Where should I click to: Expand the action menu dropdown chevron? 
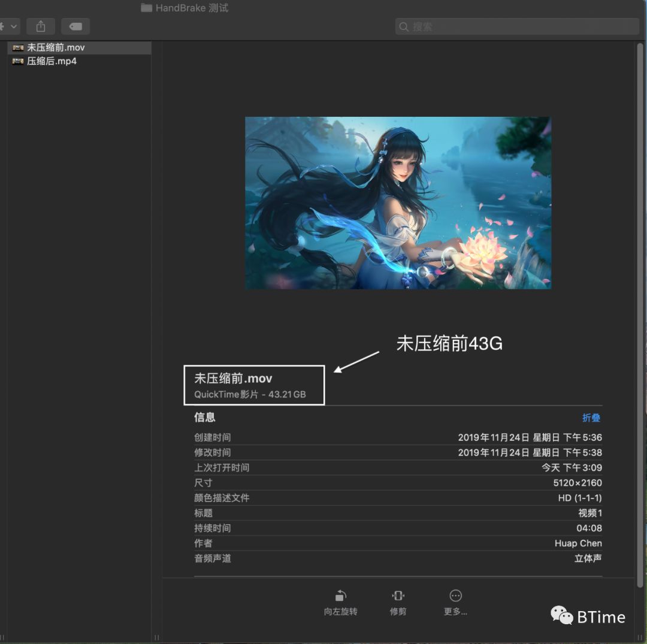[13, 26]
